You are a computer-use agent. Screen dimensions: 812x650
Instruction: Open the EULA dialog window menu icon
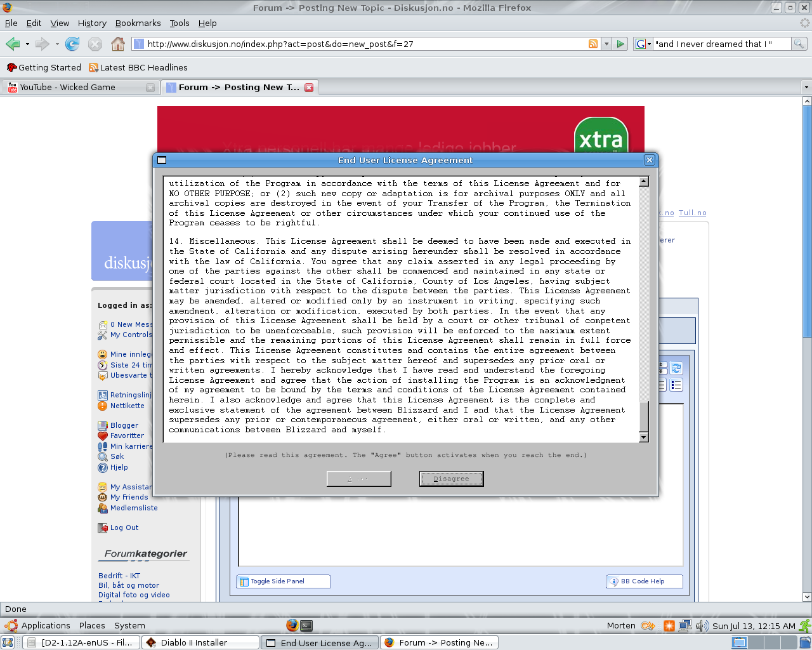(162, 160)
